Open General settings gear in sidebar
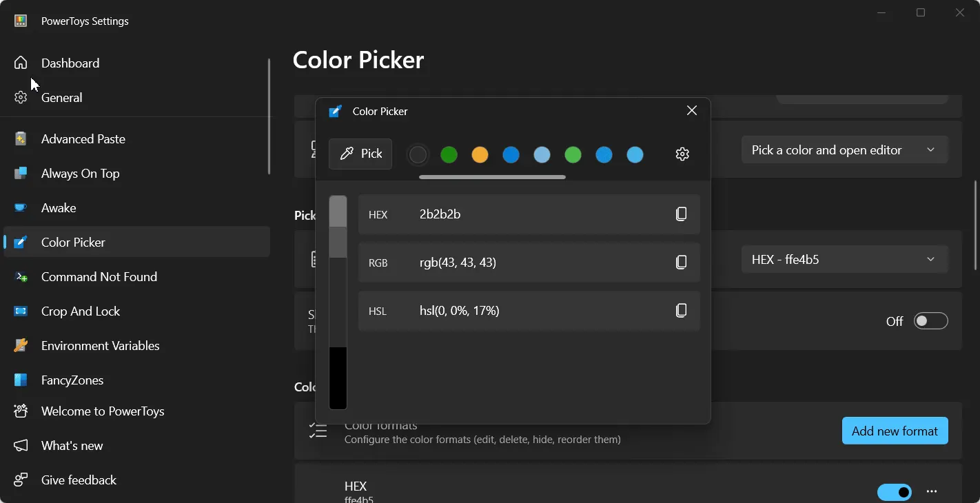980x503 pixels. tap(21, 97)
